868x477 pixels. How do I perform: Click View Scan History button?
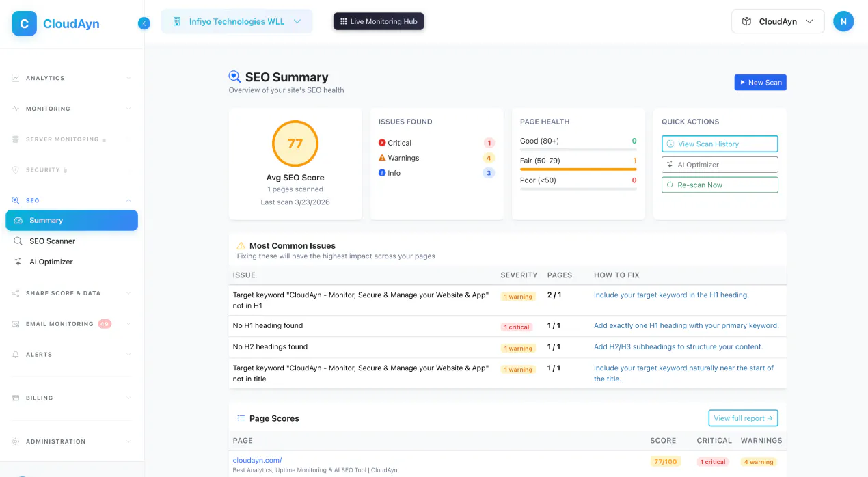720,144
